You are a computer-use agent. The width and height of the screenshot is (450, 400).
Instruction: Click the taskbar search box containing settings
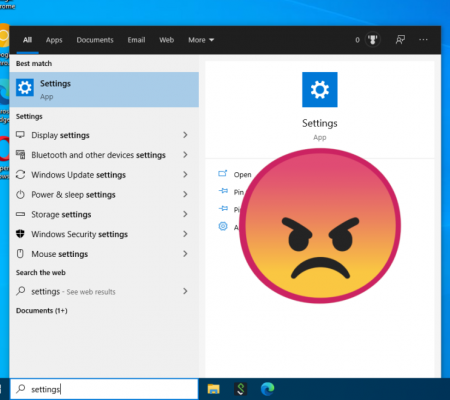point(104,389)
